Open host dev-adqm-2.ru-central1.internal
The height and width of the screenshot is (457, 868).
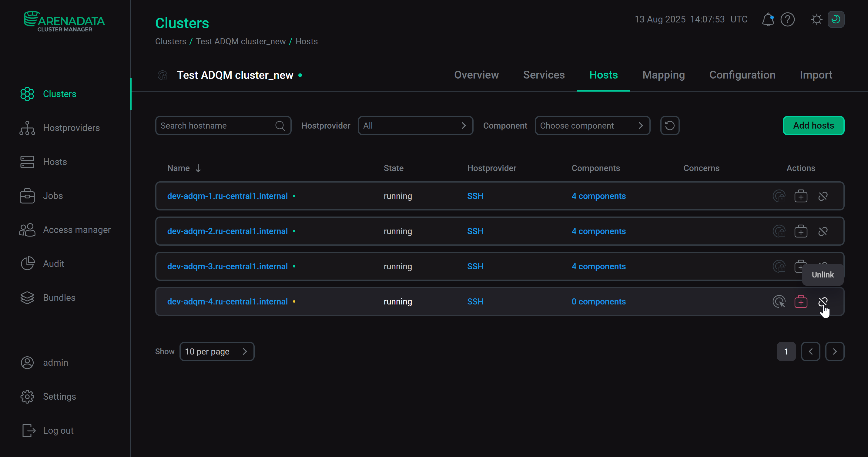[x=227, y=231]
